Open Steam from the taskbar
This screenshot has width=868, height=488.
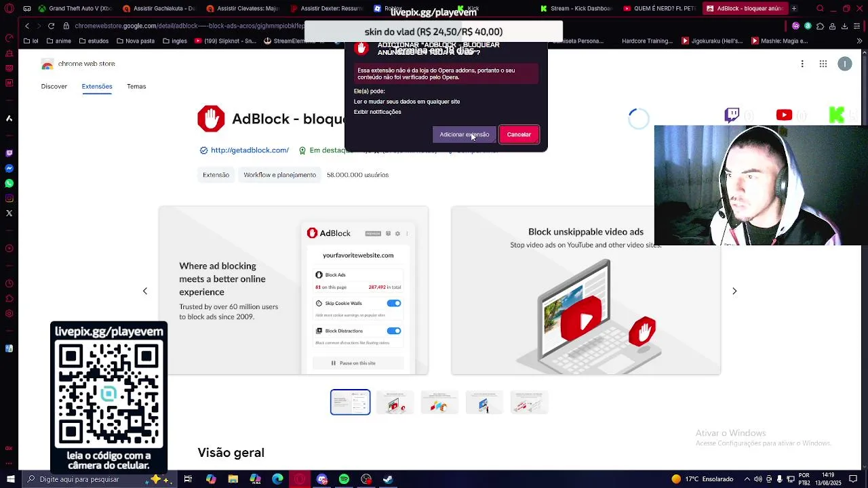[388, 479]
